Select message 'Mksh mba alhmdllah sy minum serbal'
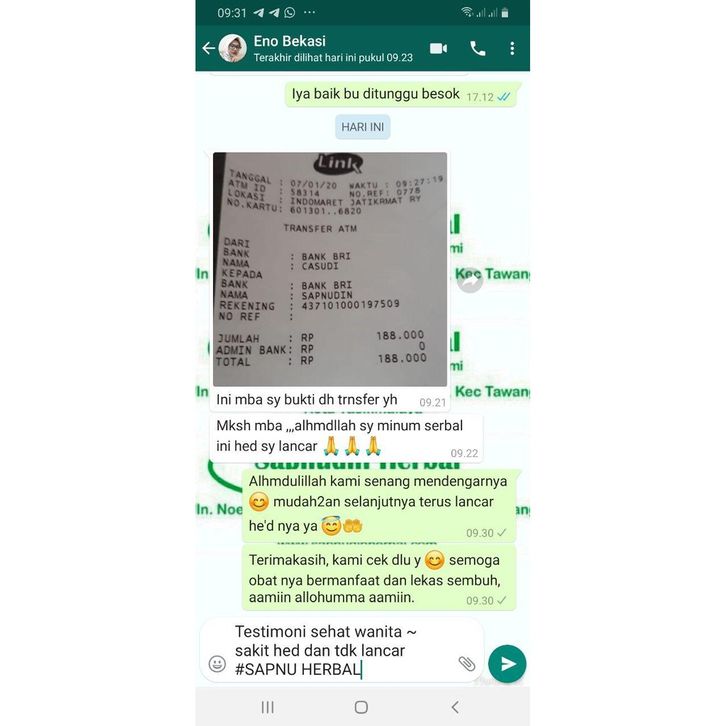This screenshot has width=726, height=726. click(346, 437)
